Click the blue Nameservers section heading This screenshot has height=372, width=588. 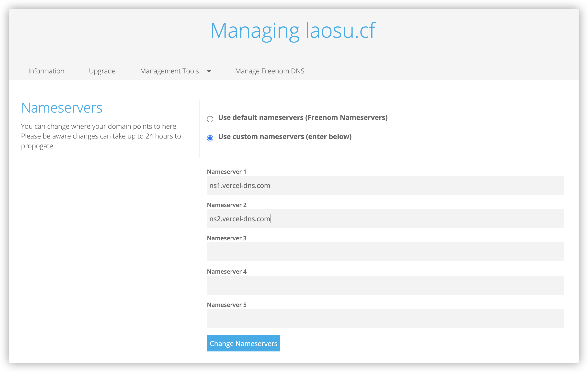point(62,108)
